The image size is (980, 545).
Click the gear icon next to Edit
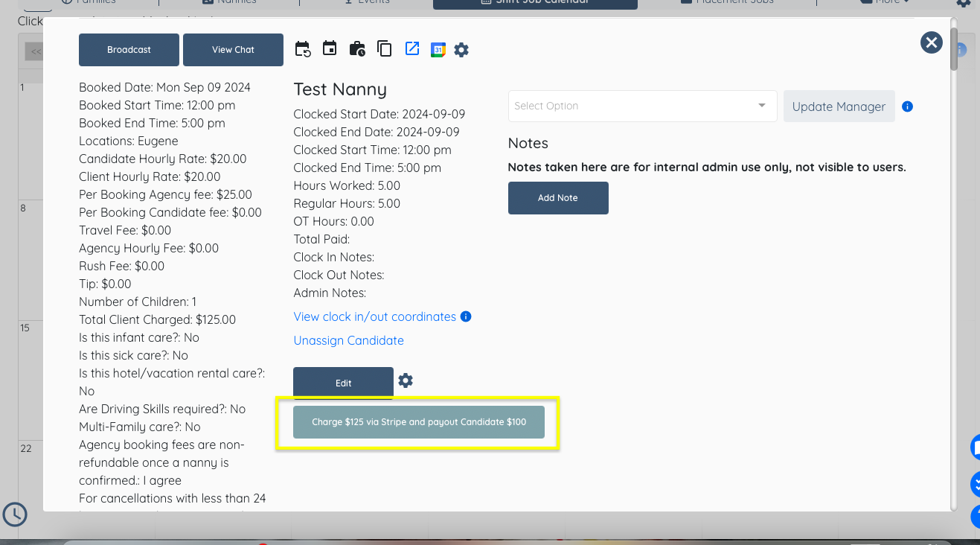click(406, 380)
